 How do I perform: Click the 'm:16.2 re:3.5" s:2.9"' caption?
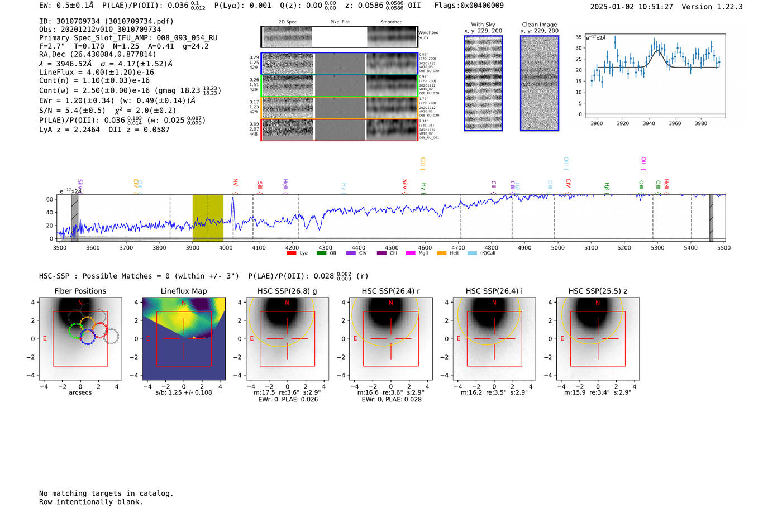(494, 392)
